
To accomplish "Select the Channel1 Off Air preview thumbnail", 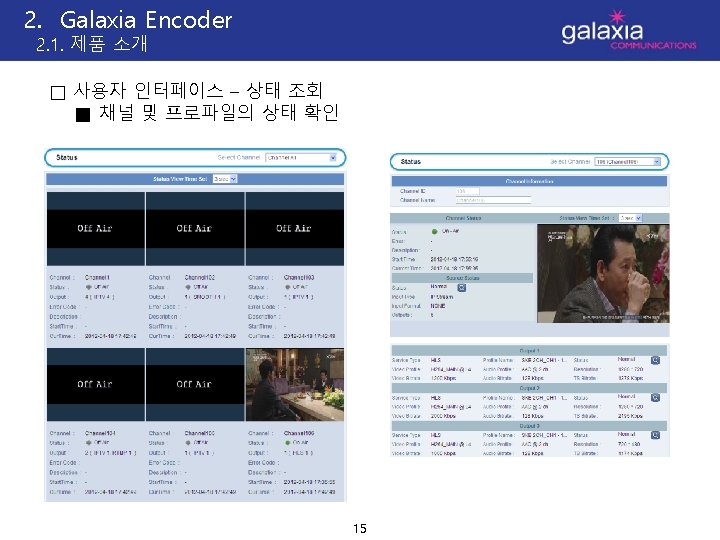I will 96,229.
